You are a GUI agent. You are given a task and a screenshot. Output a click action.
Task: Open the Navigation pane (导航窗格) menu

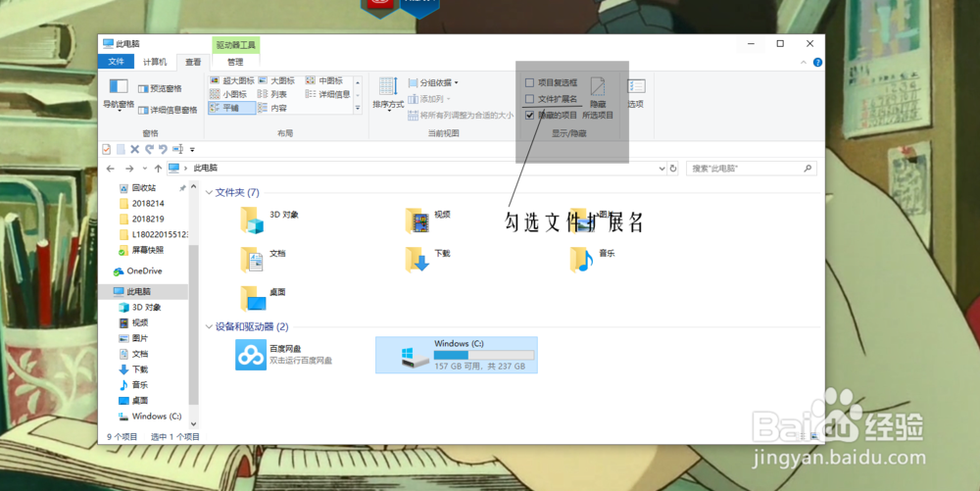[x=119, y=94]
